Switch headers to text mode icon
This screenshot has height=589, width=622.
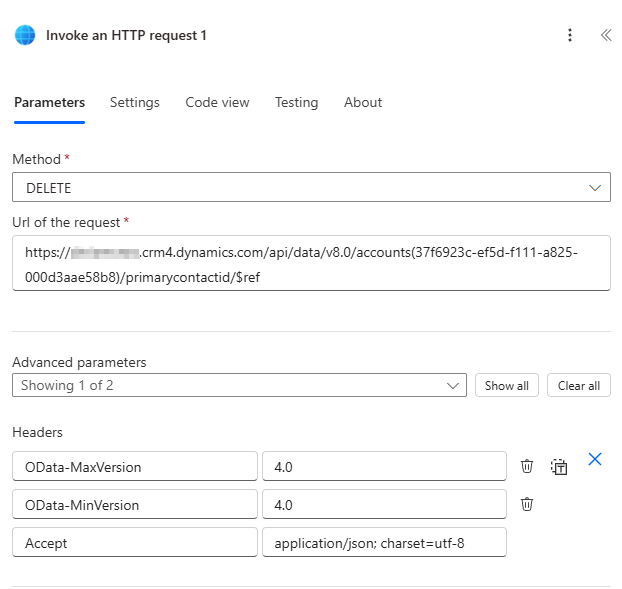559,466
